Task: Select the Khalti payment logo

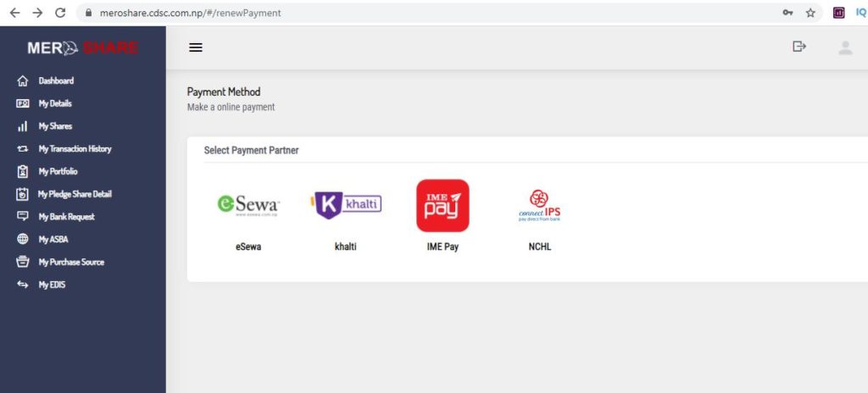Action: click(x=346, y=205)
